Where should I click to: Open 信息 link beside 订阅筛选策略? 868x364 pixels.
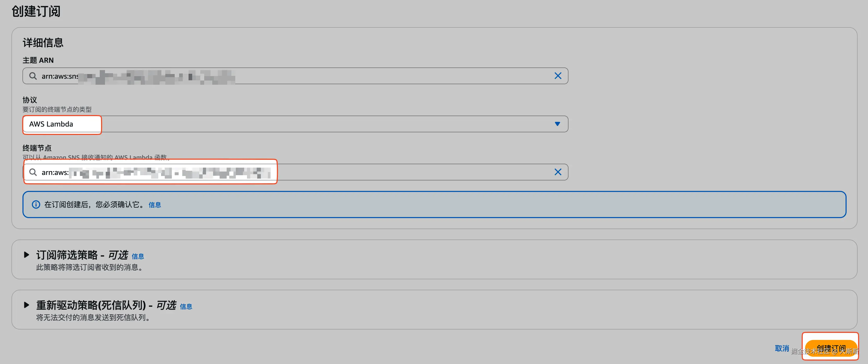pos(137,256)
